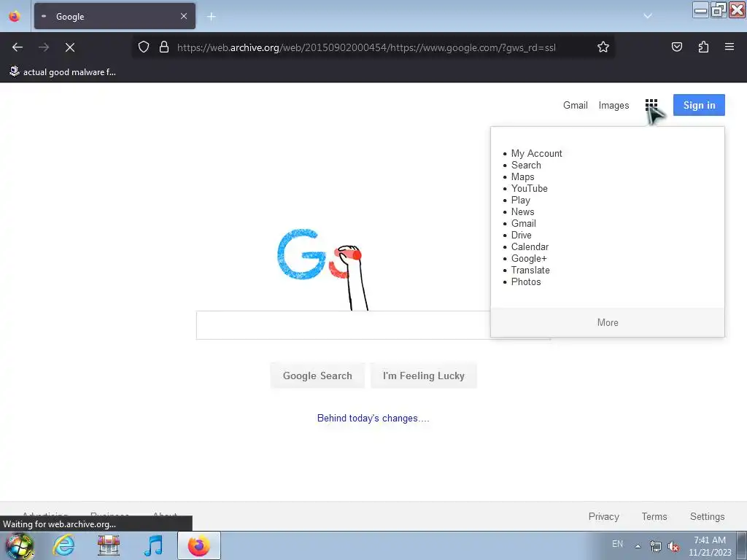Choose Search in apps menu
The width and height of the screenshot is (747, 560).
(x=526, y=166)
